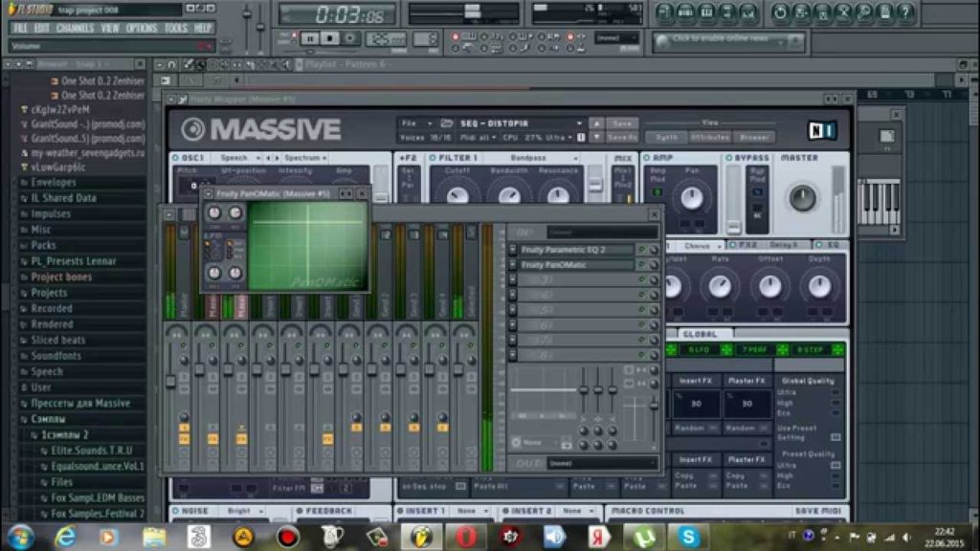Click the Pan knob in the AMP section
The width and height of the screenshot is (980, 551).
point(691,198)
